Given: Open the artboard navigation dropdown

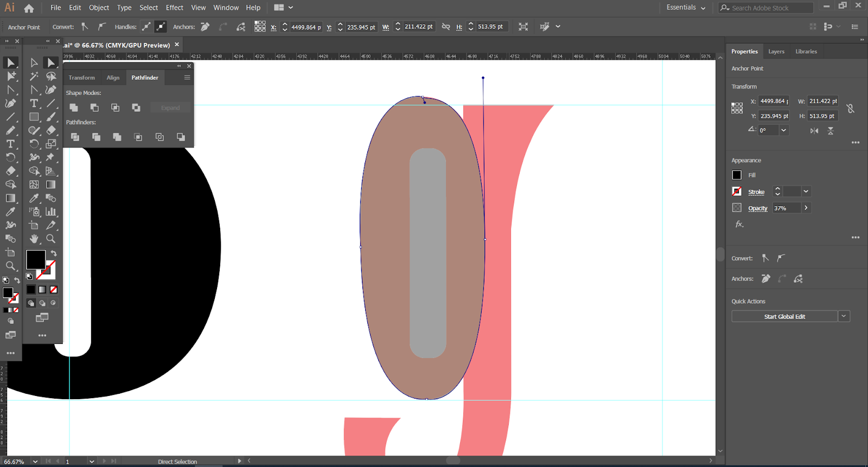Looking at the screenshot, I should pyautogui.click(x=92, y=462).
